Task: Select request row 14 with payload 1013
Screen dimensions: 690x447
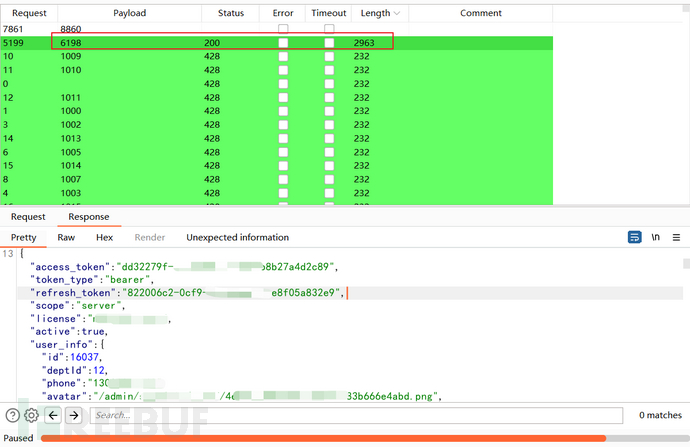Action: point(276,139)
